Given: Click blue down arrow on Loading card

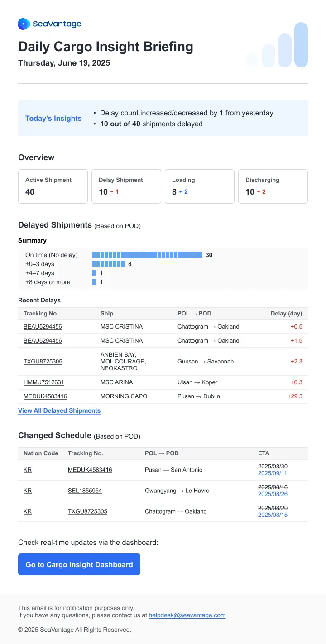Looking at the screenshot, I should coord(181,192).
